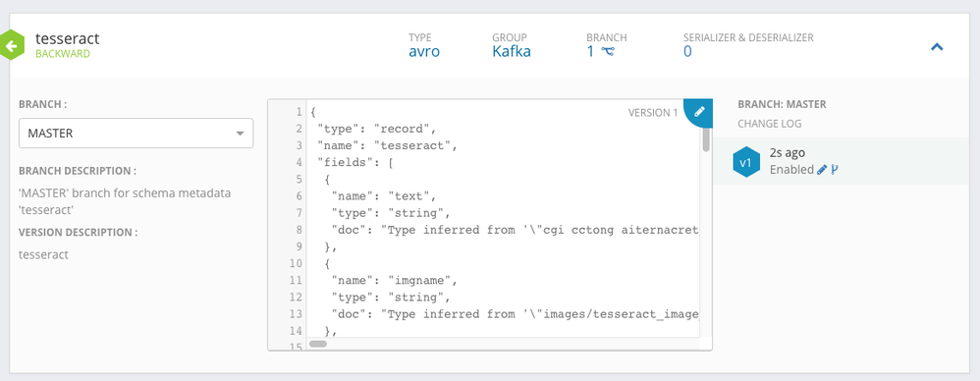Click the serializer & deserializer count 0
The height and width of the screenshot is (381, 980).
coord(687,51)
